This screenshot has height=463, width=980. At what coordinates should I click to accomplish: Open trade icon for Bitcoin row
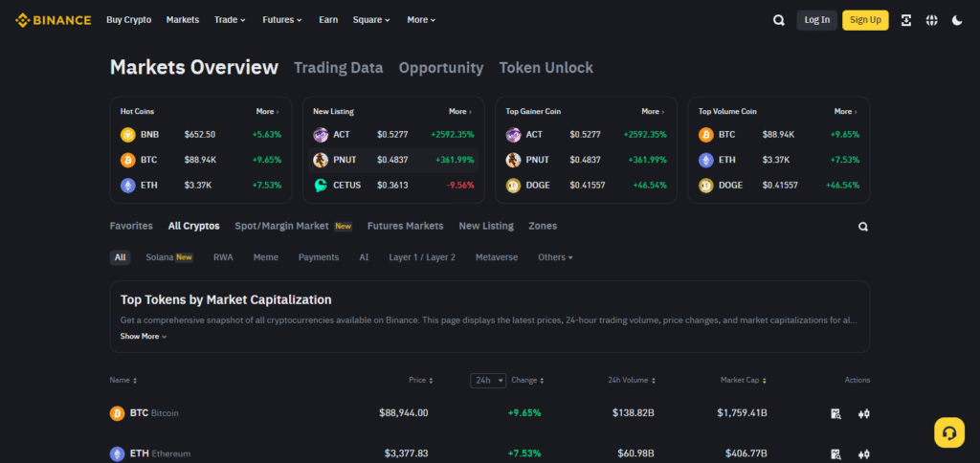point(864,413)
